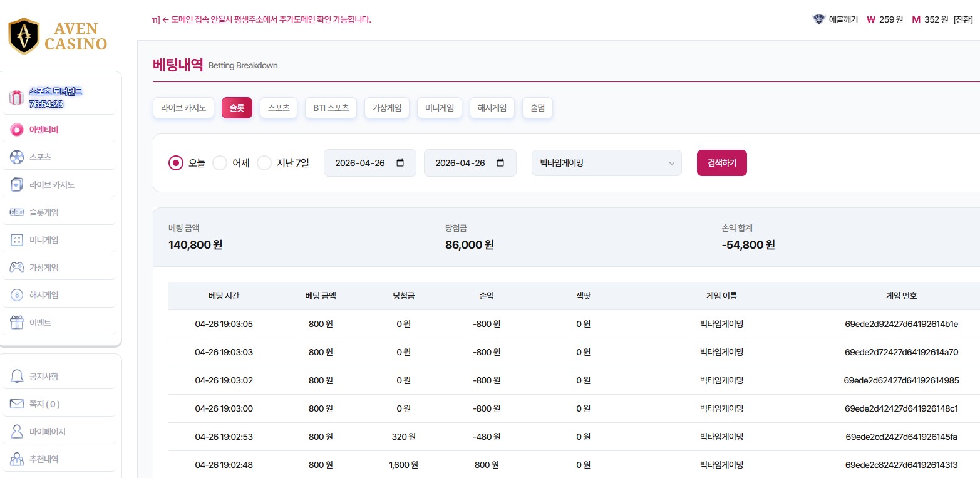Expand the 빅타임게이밍 provider dropdown
Viewport: 980px width, 478px height.
(606, 163)
